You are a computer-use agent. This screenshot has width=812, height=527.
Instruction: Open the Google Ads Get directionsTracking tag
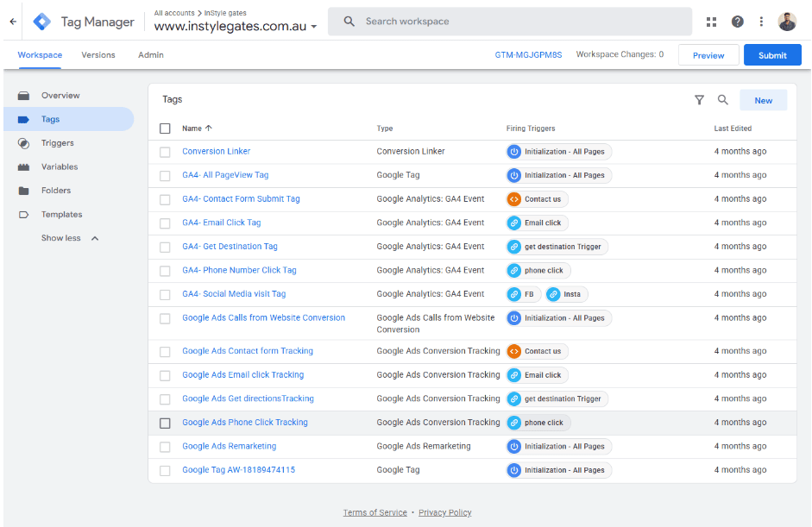(248, 398)
